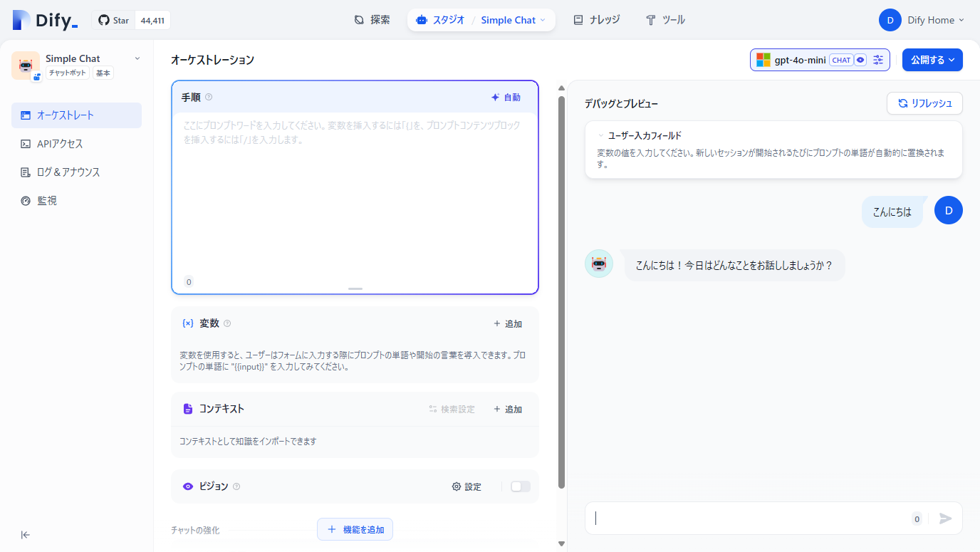The image size is (980, 552).
Task: Click the 自動 prompt generator button
Action: 506,96
